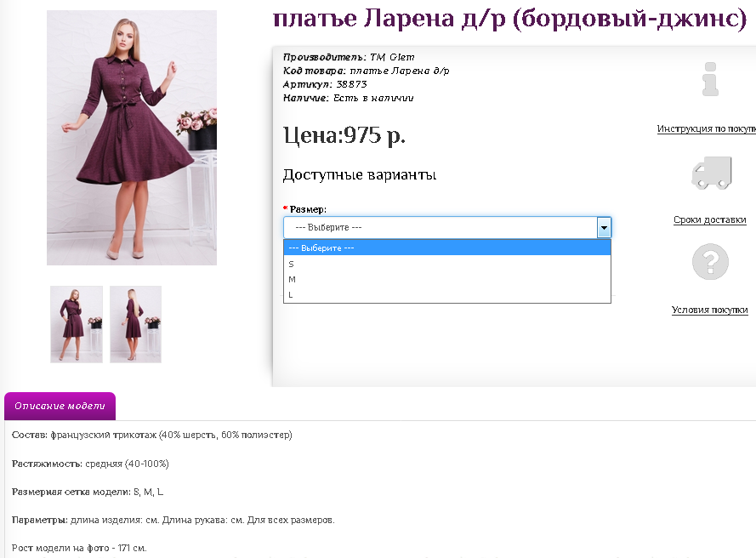This screenshot has height=558, width=756.
Task: Click the 'Цена: 975 р.' price text
Action: (344, 135)
